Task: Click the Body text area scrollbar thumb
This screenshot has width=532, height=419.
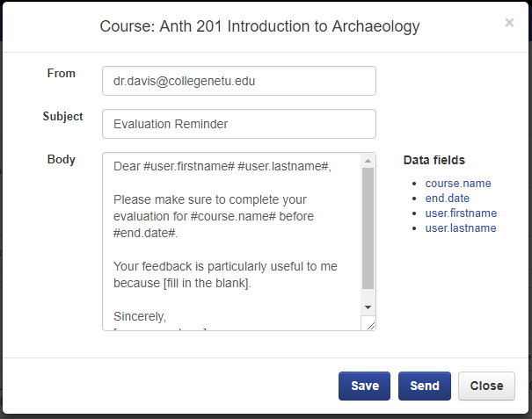Action: pyautogui.click(x=368, y=228)
